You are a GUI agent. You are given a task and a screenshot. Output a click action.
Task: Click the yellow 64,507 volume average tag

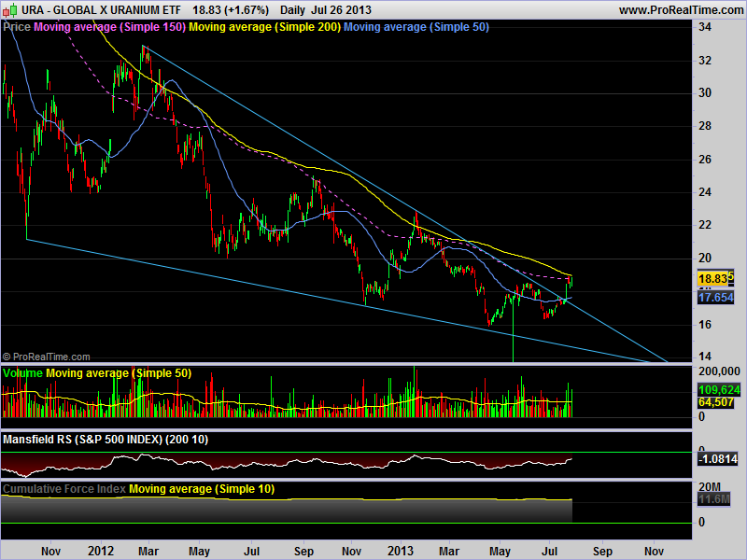tap(716, 402)
